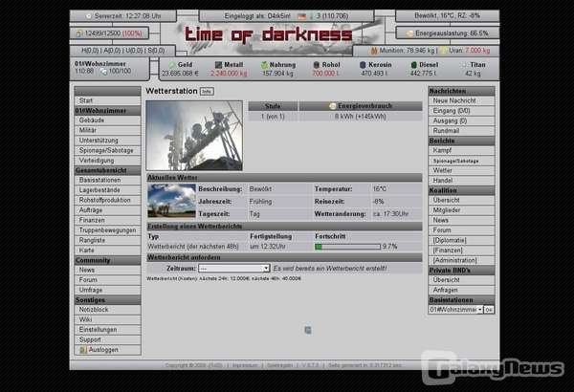Click the Ausloggen door icon
574x392 pixels.
coord(83,350)
